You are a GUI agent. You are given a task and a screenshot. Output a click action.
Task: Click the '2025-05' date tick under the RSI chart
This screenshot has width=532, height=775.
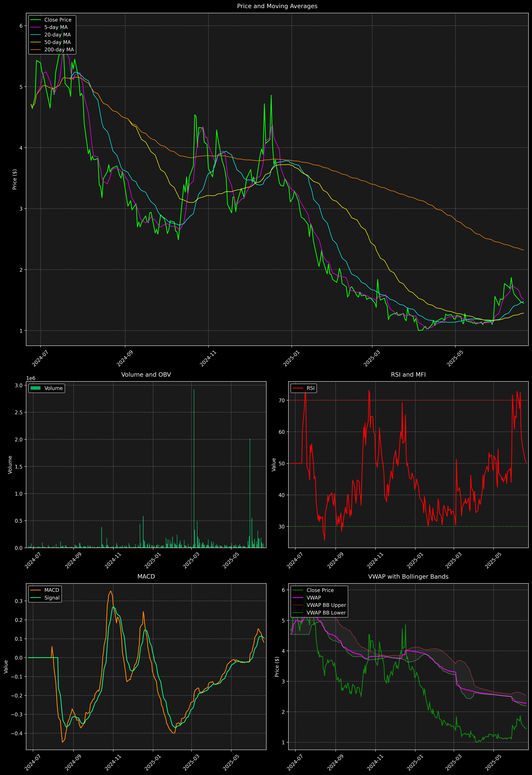(493, 560)
